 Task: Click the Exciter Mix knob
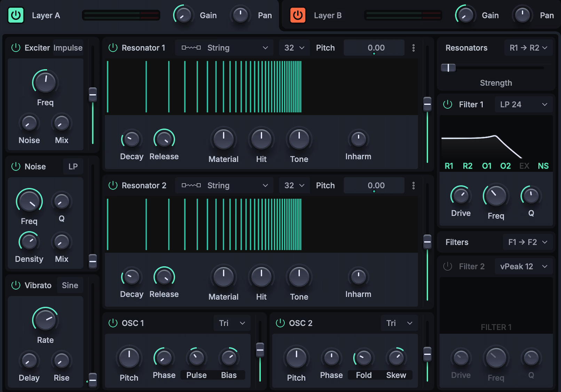(62, 123)
